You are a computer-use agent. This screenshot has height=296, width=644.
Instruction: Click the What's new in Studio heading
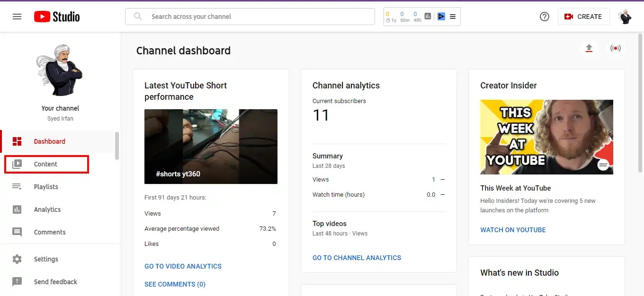pyautogui.click(x=519, y=273)
